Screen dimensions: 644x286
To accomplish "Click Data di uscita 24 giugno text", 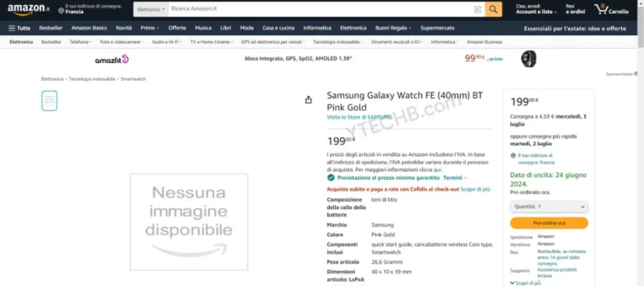I will pos(548,179).
